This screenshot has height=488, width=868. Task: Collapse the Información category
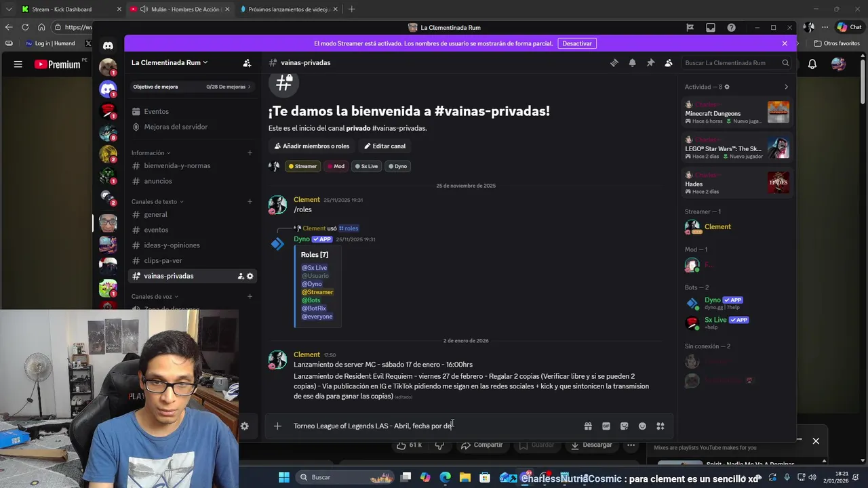pos(151,152)
